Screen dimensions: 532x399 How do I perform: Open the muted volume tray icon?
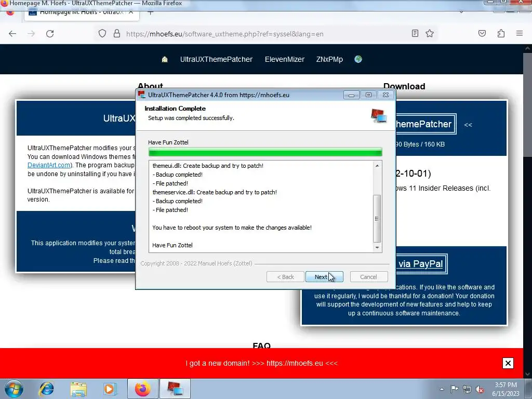coord(480,390)
